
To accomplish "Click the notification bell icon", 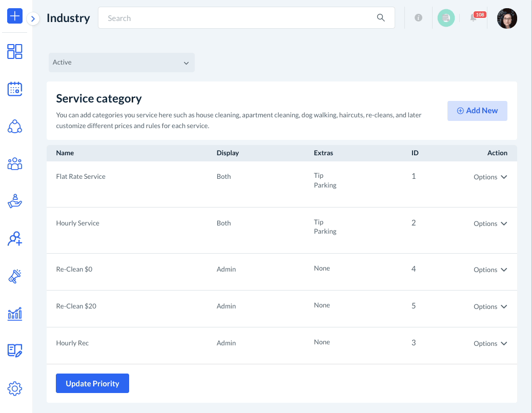I will coord(474,18).
